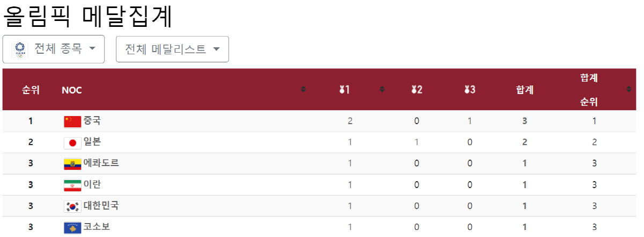Click the China flag icon
The height and width of the screenshot is (237, 644).
click(72, 121)
